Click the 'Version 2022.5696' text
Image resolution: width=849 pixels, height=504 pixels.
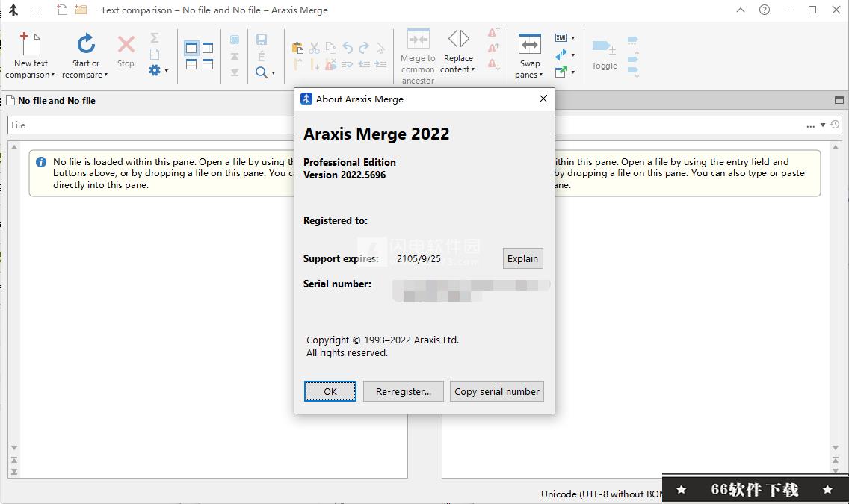(x=345, y=175)
